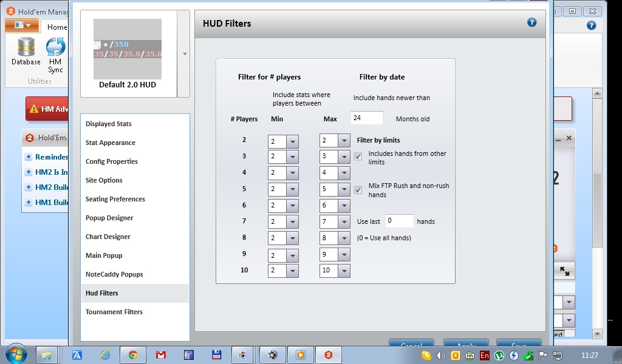The height and width of the screenshot is (364, 622).
Task: Open help for HUD Filters panel
Action: click(x=531, y=22)
